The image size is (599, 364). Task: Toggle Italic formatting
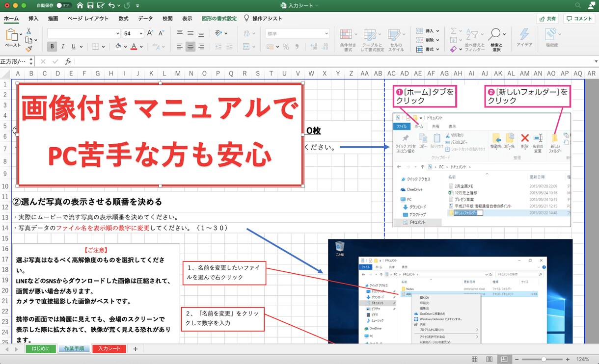coord(63,47)
